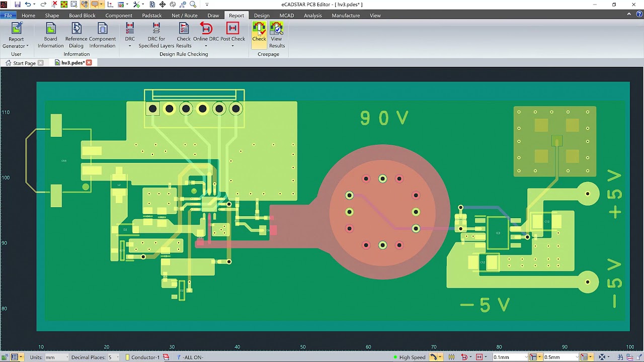Click the red circular 90V copper area

pos(382,211)
